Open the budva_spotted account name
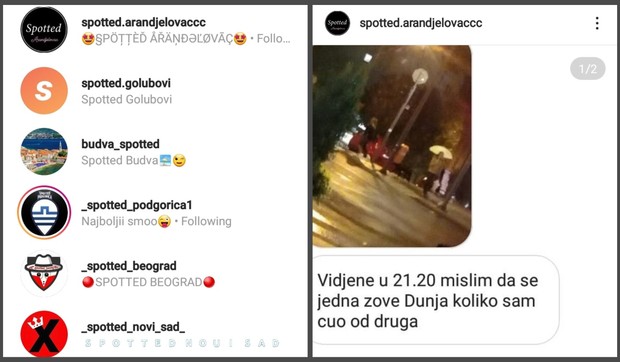 pyautogui.click(x=120, y=144)
